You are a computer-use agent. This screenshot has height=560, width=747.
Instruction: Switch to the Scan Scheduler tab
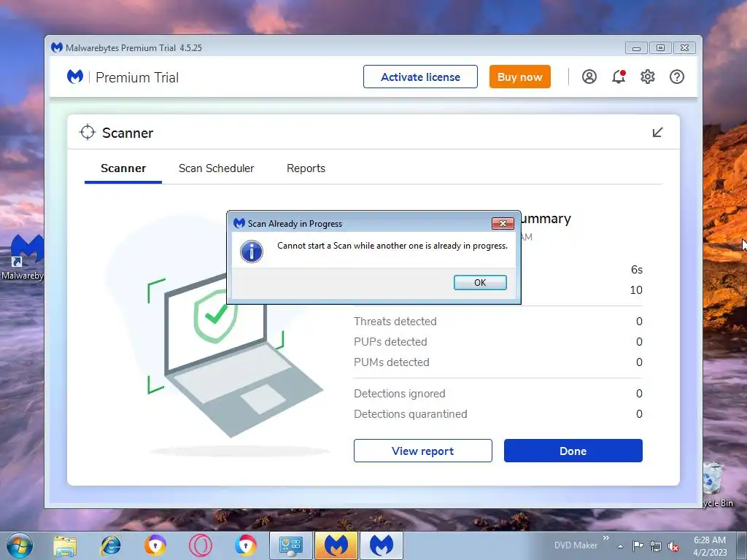tap(216, 168)
